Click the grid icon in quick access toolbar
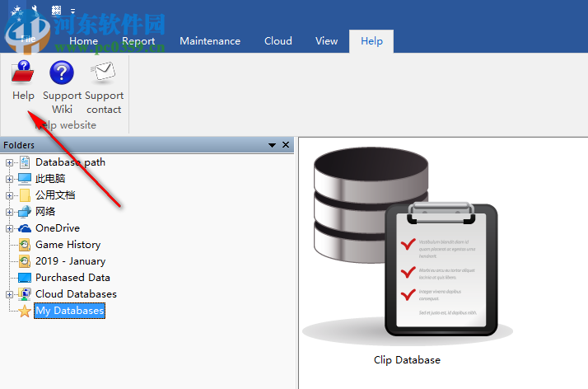This screenshot has width=588, height=389. (x=56, y=10)
